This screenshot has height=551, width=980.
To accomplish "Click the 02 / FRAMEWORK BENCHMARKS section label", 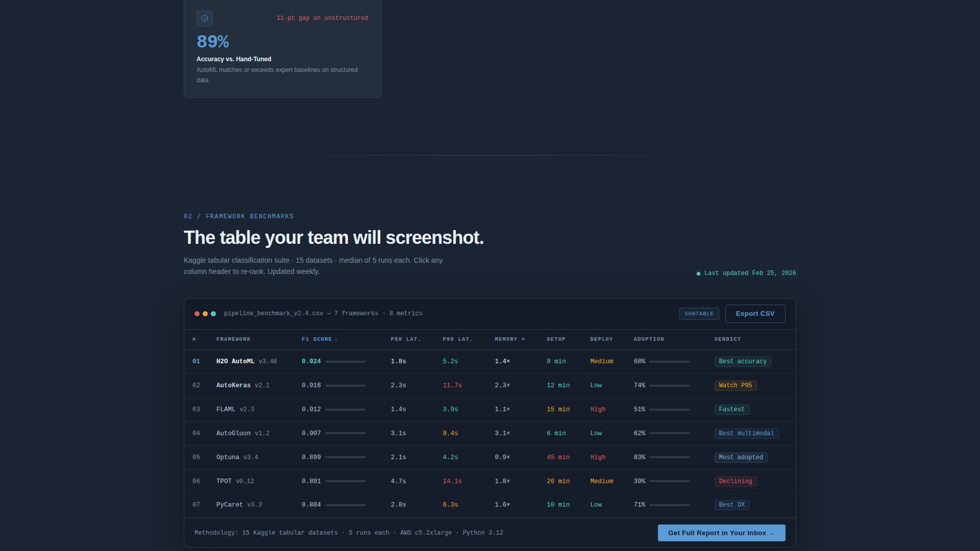I will (238, 217).
